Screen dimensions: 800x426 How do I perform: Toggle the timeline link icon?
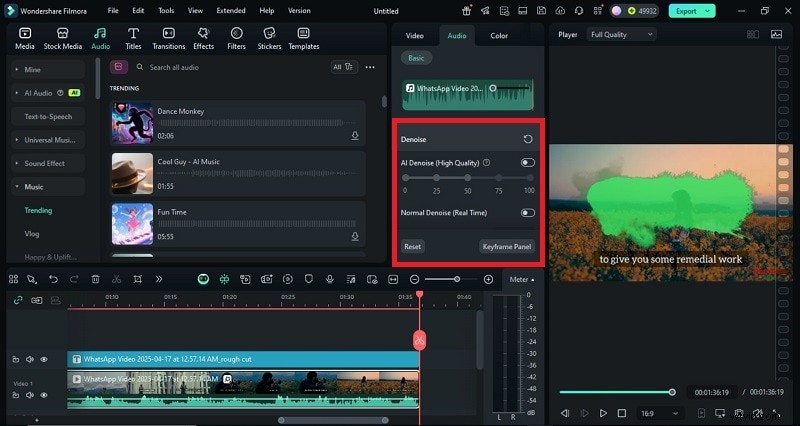click(x=18, y=300)
